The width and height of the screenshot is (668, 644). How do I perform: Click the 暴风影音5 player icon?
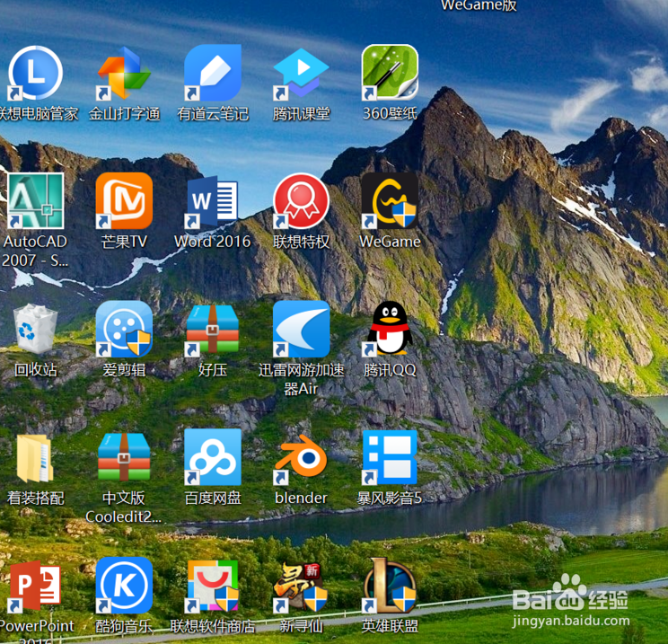point(390,457)
